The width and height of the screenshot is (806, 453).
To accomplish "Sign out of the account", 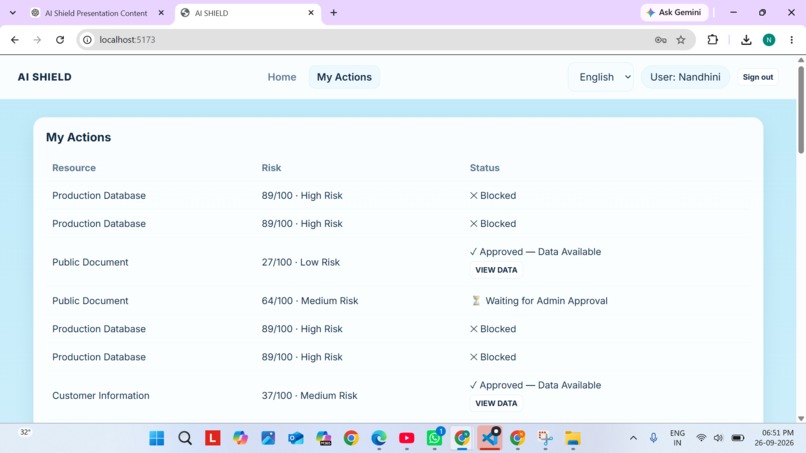I will click(758, 77).
